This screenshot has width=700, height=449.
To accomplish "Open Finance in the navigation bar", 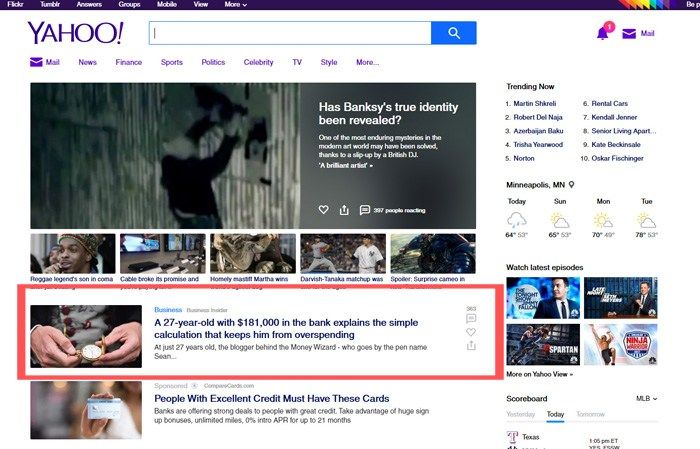I will coord(129,62).
